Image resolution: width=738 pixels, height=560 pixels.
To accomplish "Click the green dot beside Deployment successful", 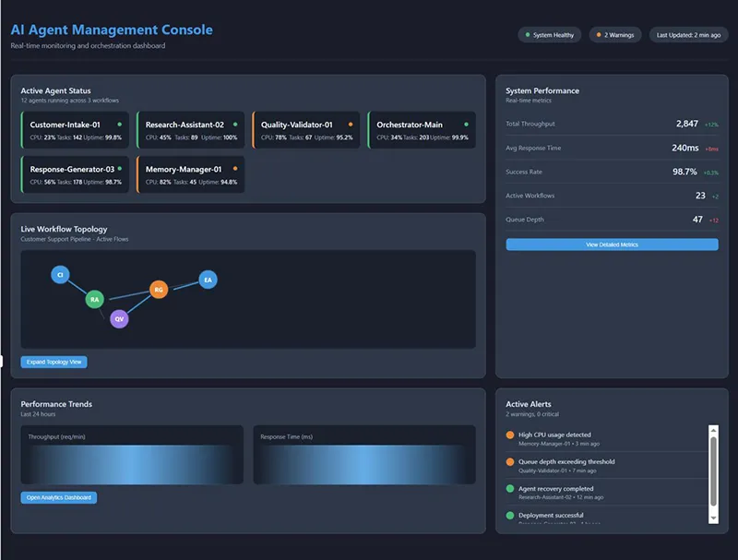I will coord(510,516).
